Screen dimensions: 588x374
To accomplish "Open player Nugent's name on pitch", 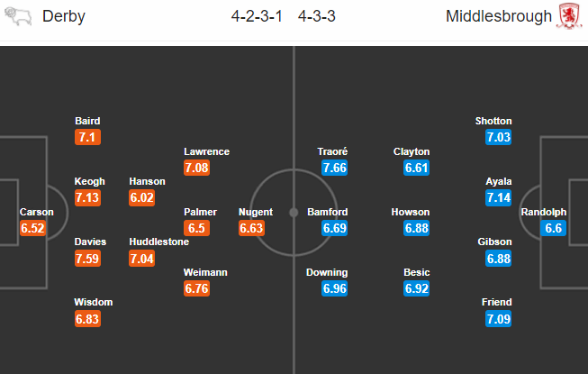I will pyautogui.click(x=255, y=213).
